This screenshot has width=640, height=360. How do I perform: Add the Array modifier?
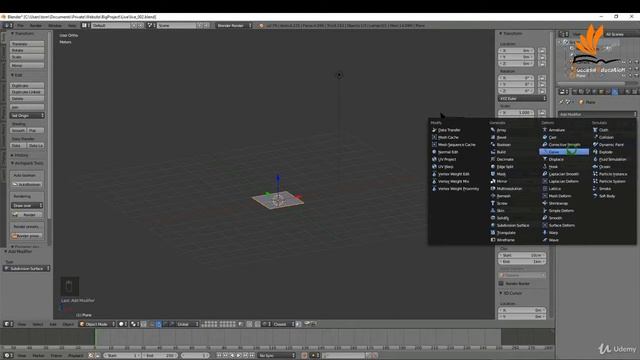click(x=500, y=130)
